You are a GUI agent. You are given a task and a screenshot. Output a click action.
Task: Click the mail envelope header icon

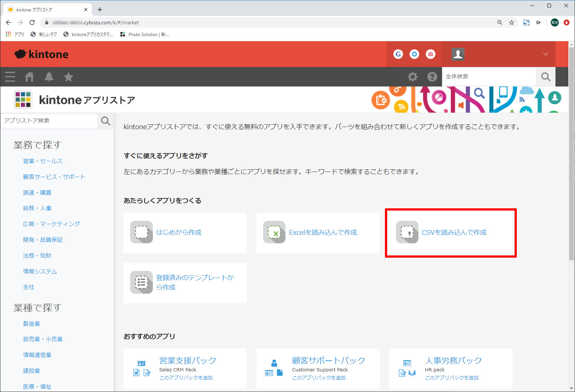(x=431, y=54)
